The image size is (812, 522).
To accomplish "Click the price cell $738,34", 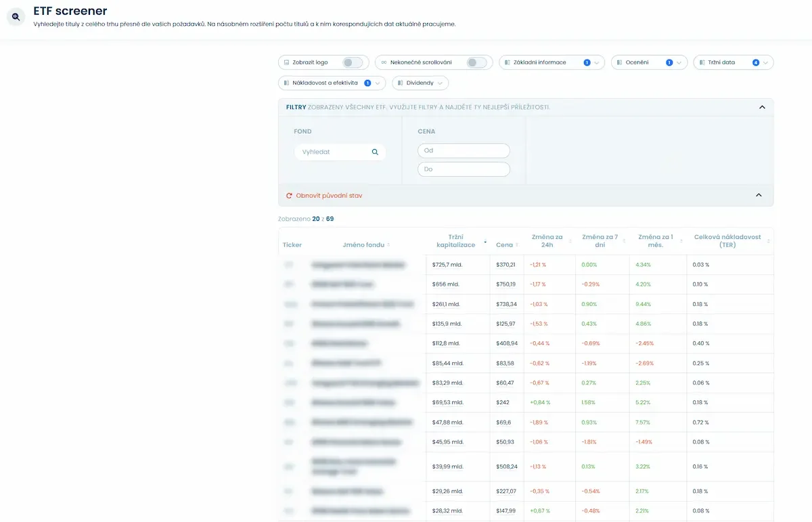I will [x=506, y=304].
